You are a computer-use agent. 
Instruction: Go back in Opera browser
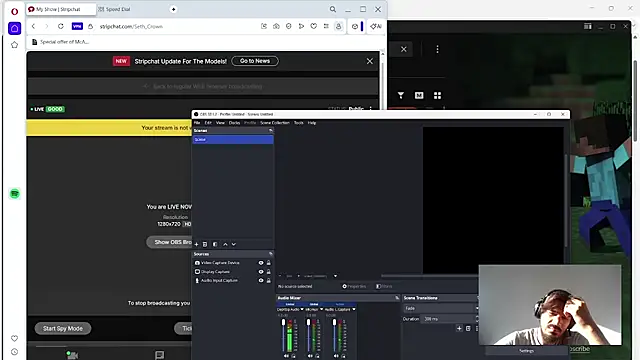33,26
